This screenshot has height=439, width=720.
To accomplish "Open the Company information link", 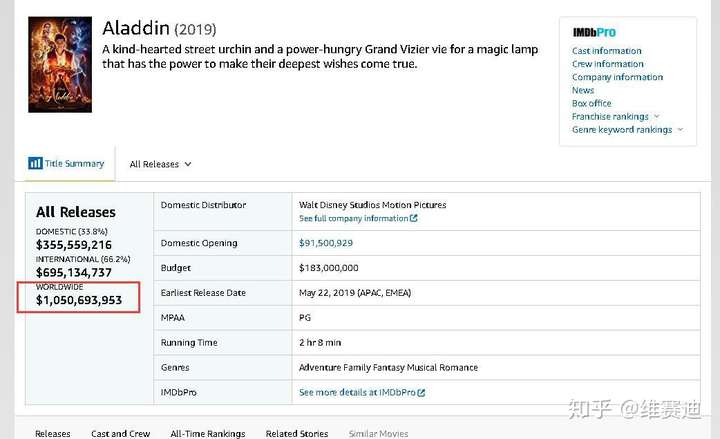I will (x=617, y=77).
